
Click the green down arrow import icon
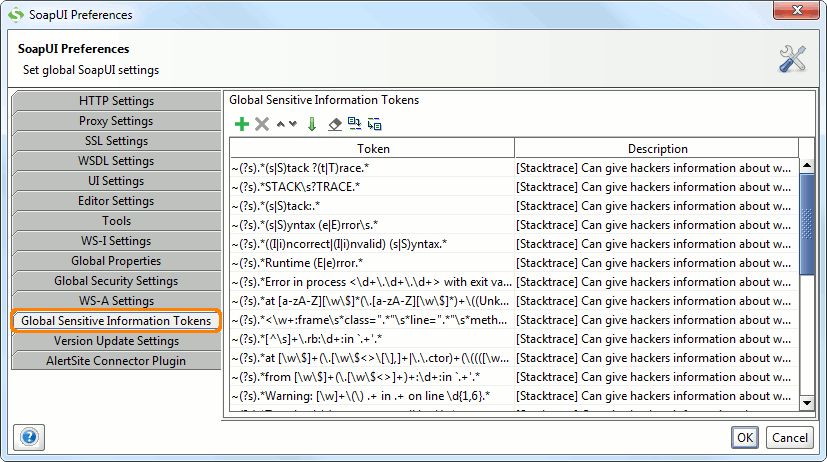coord(312,124)
